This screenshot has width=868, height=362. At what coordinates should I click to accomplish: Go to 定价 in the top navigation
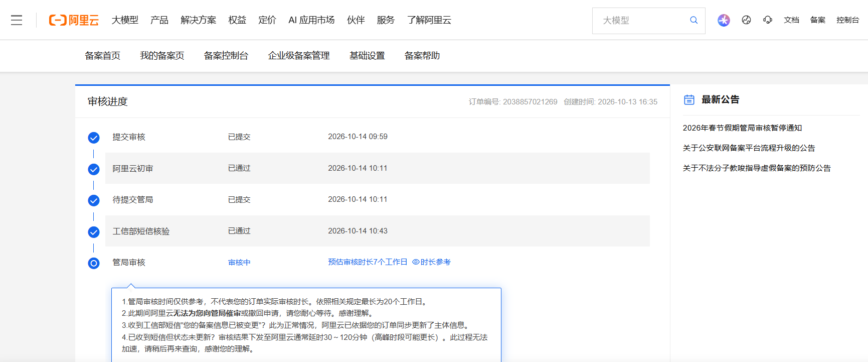pos(267,20)
